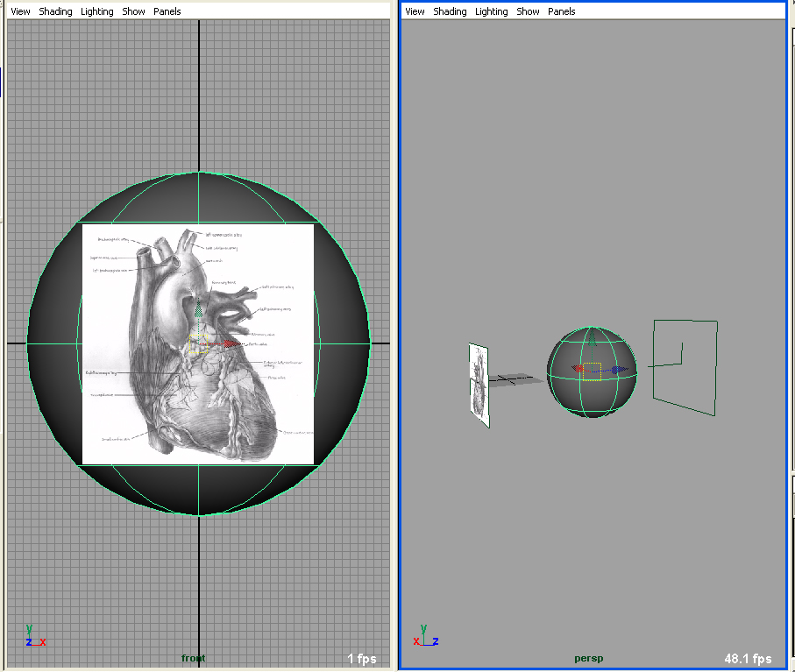The image size is (795, 672).
Task: Open the Lighting menu in front panel
Action: point(96,11)
